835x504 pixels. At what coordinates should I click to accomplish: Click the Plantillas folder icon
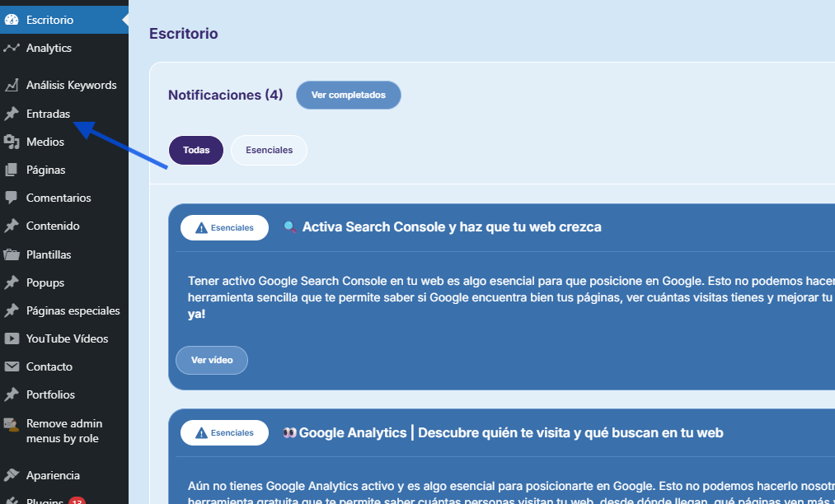click(x=12, y=254)
